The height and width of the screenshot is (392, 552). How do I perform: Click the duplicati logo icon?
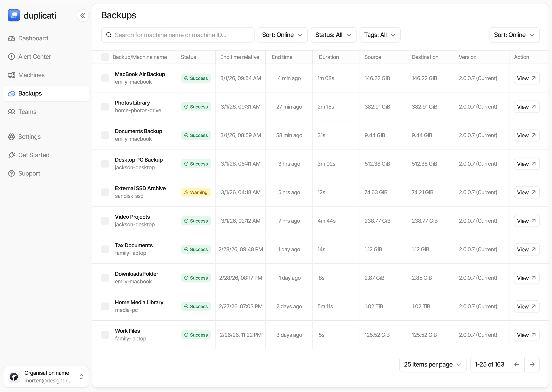click(x=14, y=16)
